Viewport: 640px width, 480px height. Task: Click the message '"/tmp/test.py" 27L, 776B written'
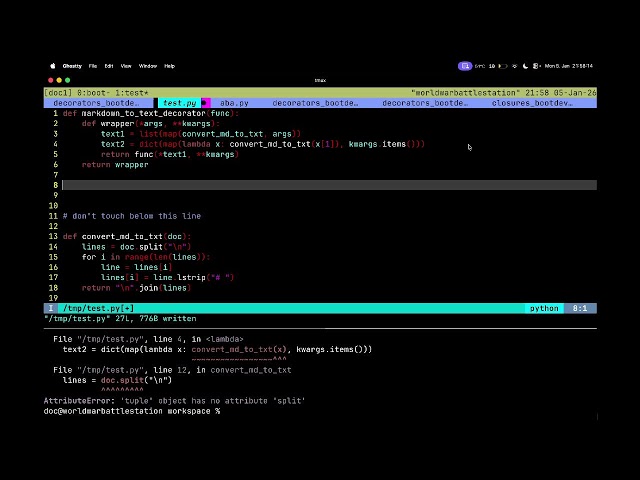tap(120, 319)
